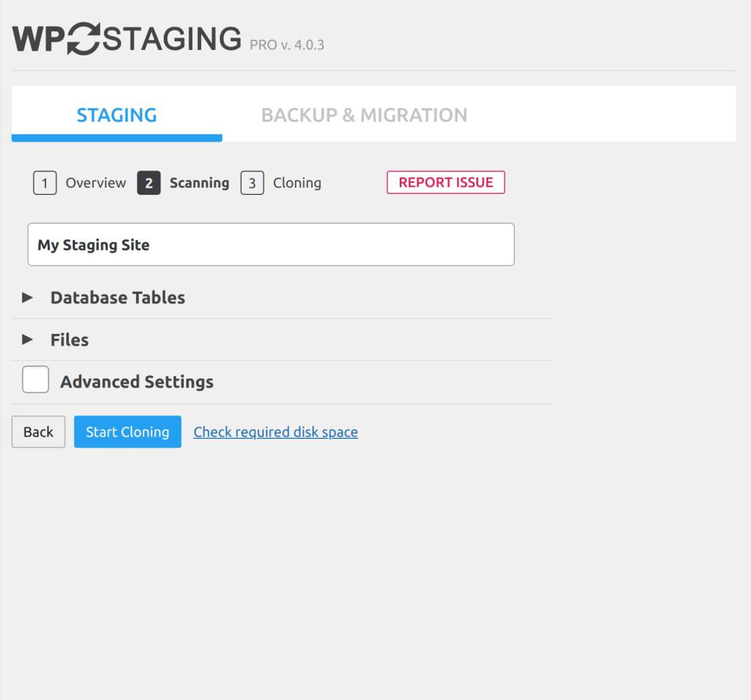This screenshot has width=751, height=700.
Task: Click the Files section heading
Action: pyautogui.click(x=70, y=339)
